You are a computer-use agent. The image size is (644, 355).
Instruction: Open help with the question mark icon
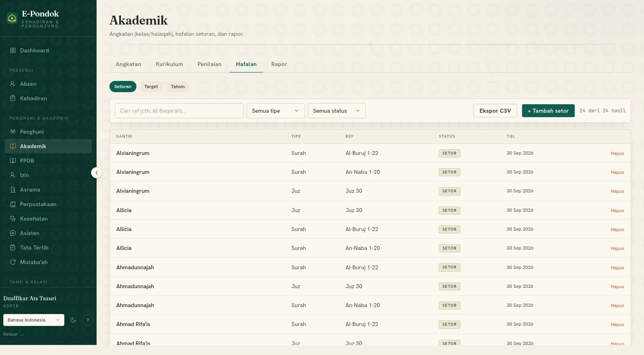tap(88, 320)
